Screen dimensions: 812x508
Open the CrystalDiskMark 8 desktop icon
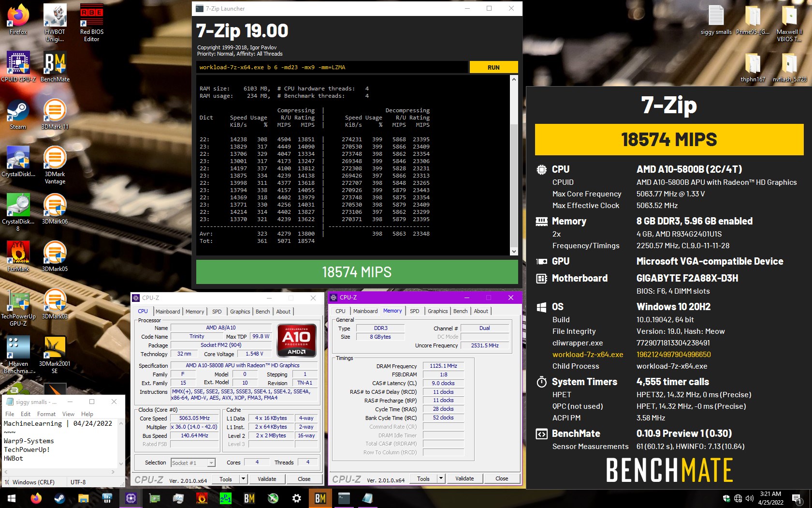[18, 212]
